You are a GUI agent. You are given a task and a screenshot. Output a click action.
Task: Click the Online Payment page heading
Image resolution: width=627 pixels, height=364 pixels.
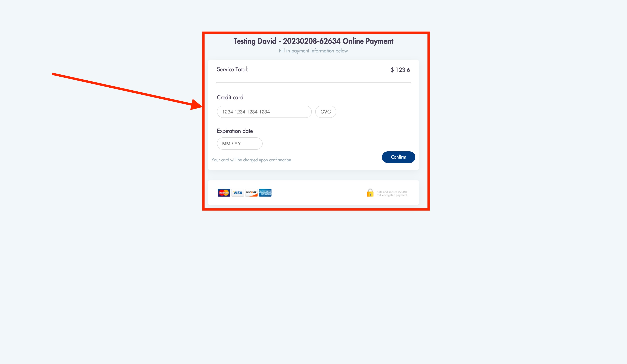click(313, 41)
